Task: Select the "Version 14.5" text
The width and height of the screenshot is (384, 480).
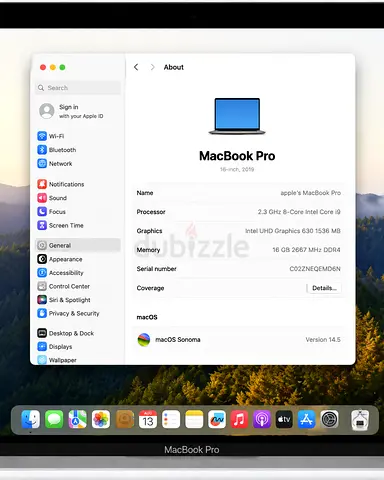Action: (323, 339)
